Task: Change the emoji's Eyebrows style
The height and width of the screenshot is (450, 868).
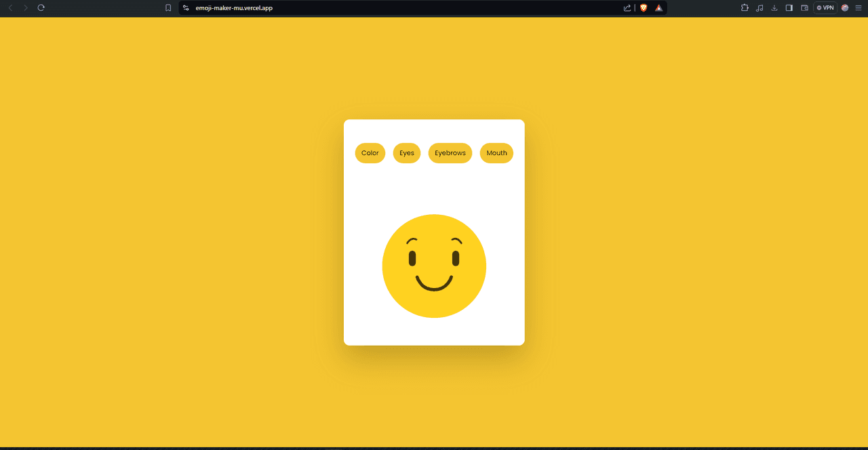Action: pos(450,153)
